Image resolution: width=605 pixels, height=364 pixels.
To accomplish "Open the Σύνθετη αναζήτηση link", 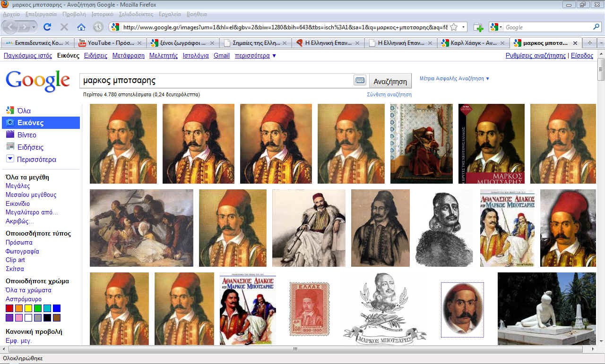I will coord(389,94).
